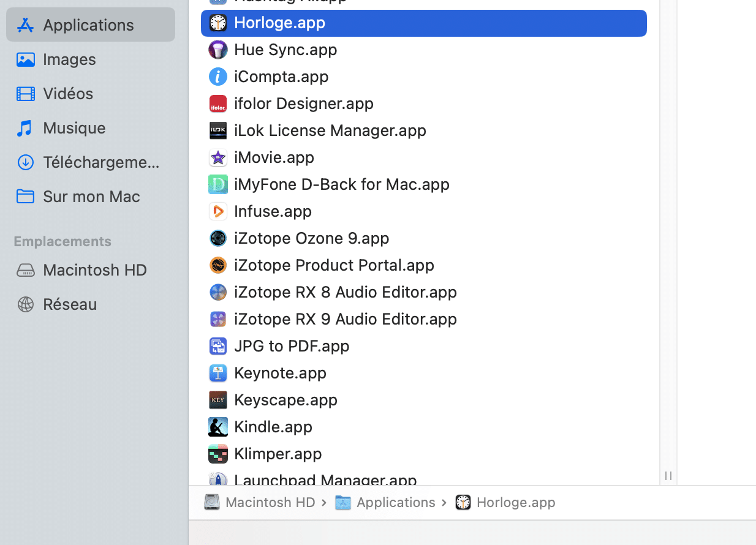Viewport: 756px width, 545px height.
Task: Select Sur mon Mac in the sidebar
Action: point(91,197)
